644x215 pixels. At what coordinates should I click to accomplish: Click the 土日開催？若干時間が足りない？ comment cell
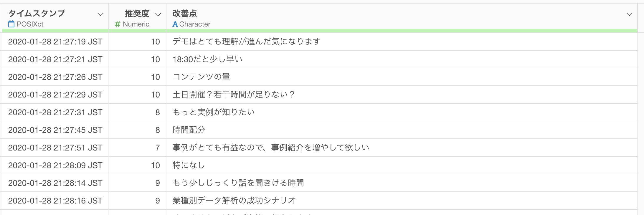[402, 95]
